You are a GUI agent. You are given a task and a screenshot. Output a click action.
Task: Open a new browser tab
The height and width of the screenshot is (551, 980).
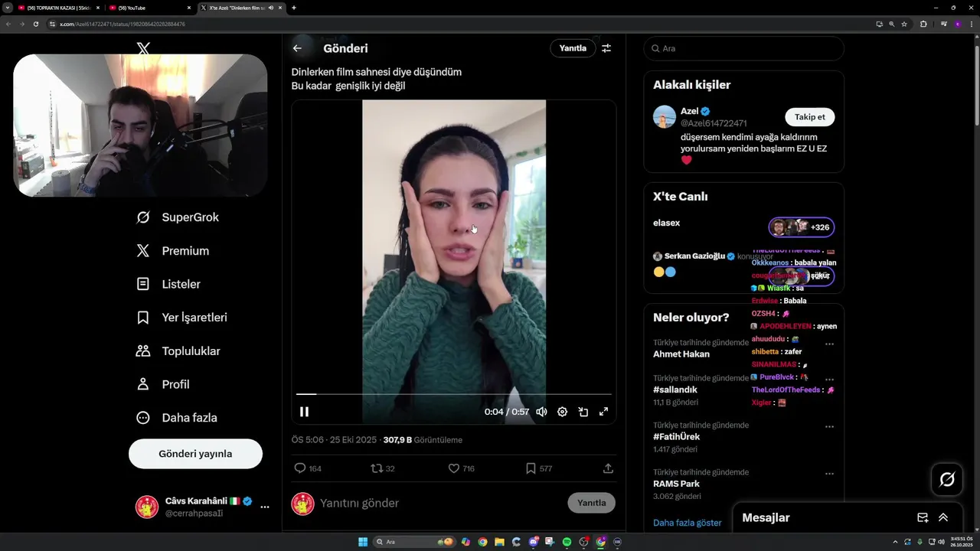(294, 8)
